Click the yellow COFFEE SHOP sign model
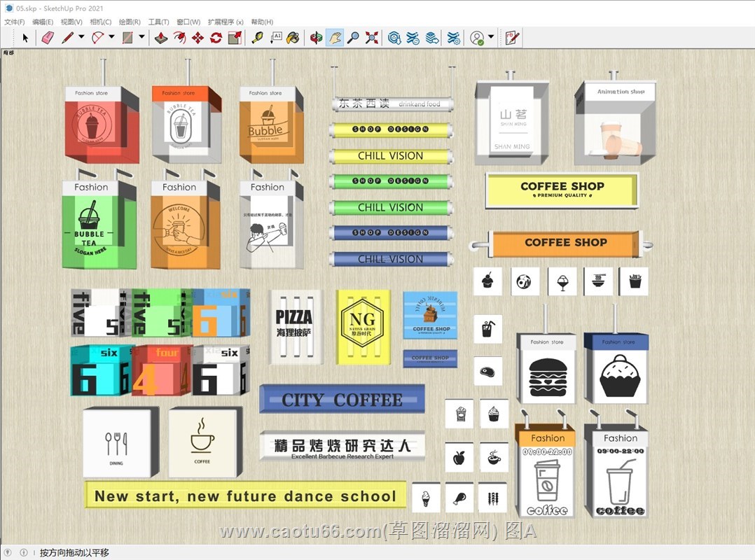 562,190
